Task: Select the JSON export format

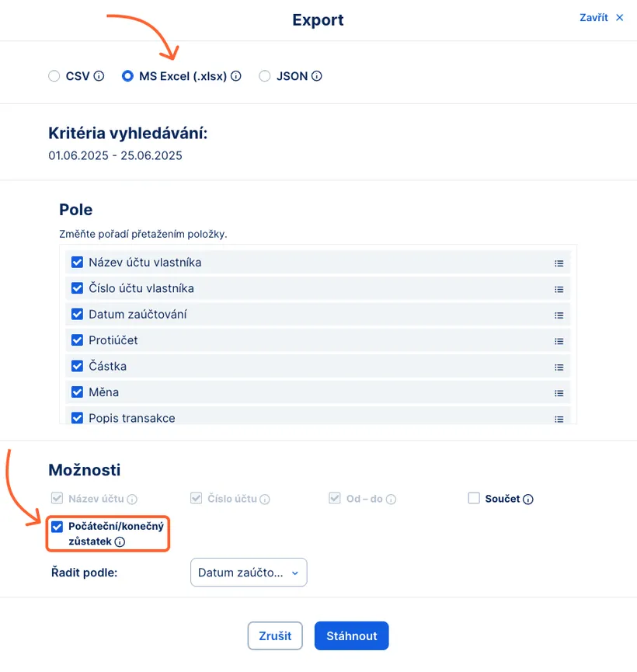Action: (x=265, y=75)
